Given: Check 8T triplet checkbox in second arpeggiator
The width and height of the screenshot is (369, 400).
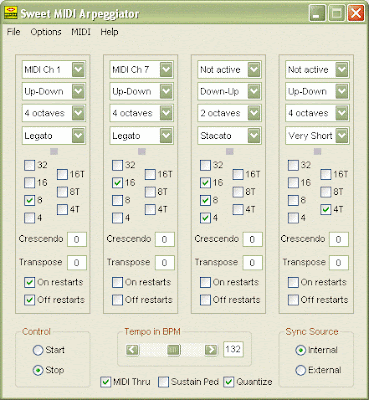Looking at the screenshot, I should [150, 192].
